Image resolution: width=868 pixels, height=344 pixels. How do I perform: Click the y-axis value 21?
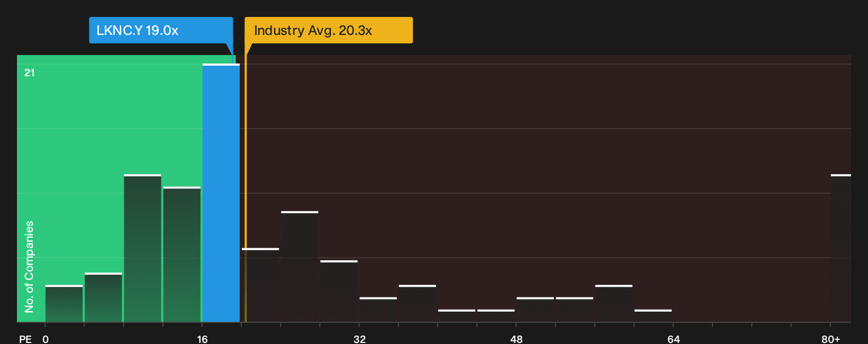pos(30,73)
